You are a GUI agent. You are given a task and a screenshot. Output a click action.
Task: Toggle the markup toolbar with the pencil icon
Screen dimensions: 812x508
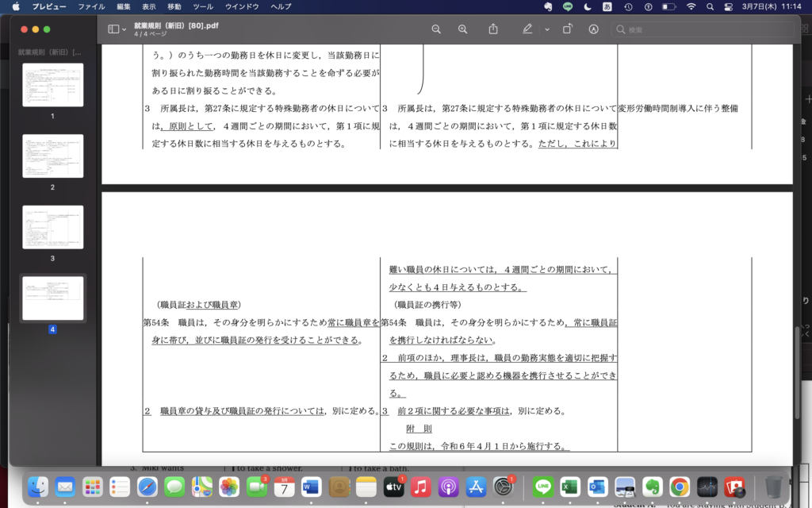(527, 29)
